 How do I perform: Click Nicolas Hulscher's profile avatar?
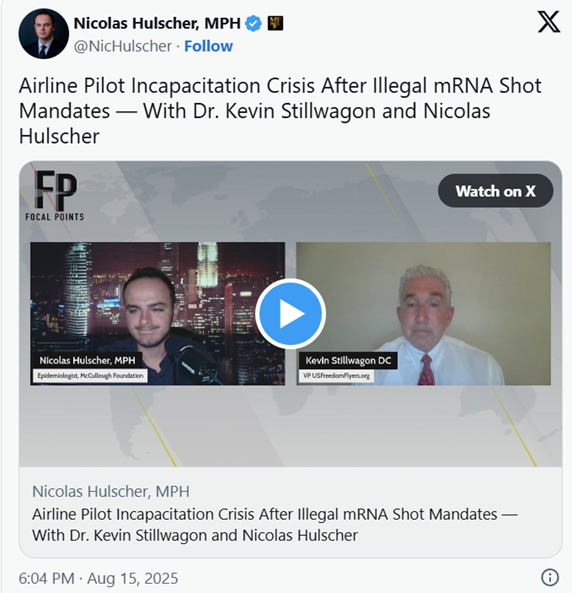pos(44,34)
